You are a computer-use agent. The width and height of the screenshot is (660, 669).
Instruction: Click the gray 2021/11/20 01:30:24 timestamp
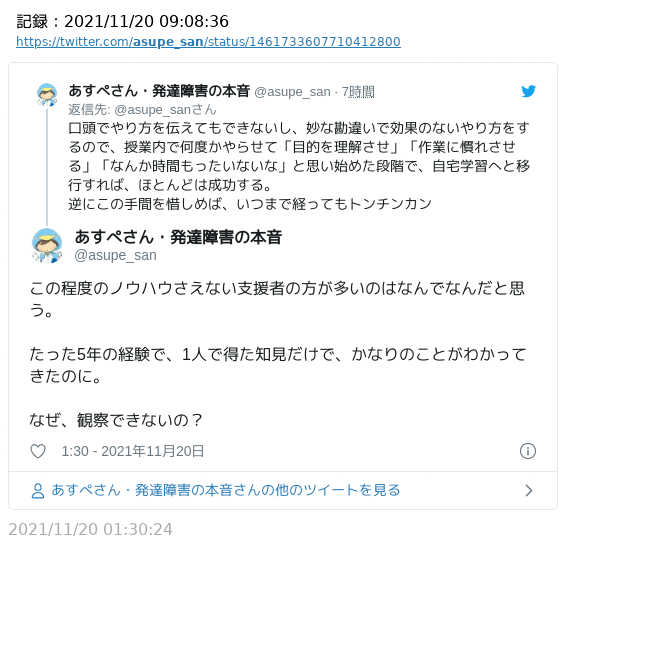[90, 529]
